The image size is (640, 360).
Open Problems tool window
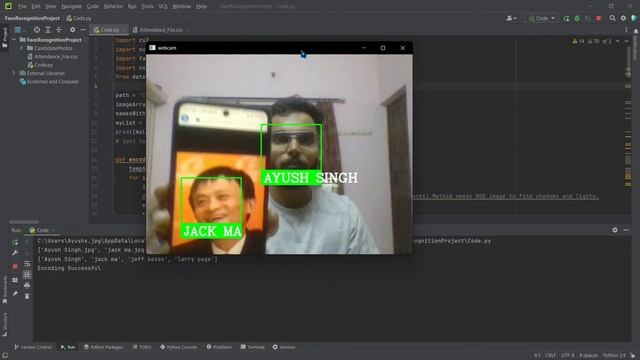[219, 347]
